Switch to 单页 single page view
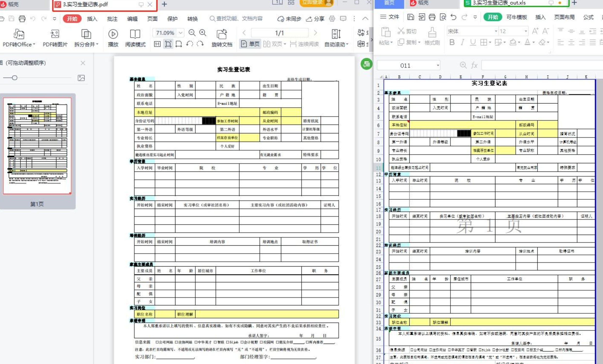This screenshot has height=364, width=603. [250, 44]
